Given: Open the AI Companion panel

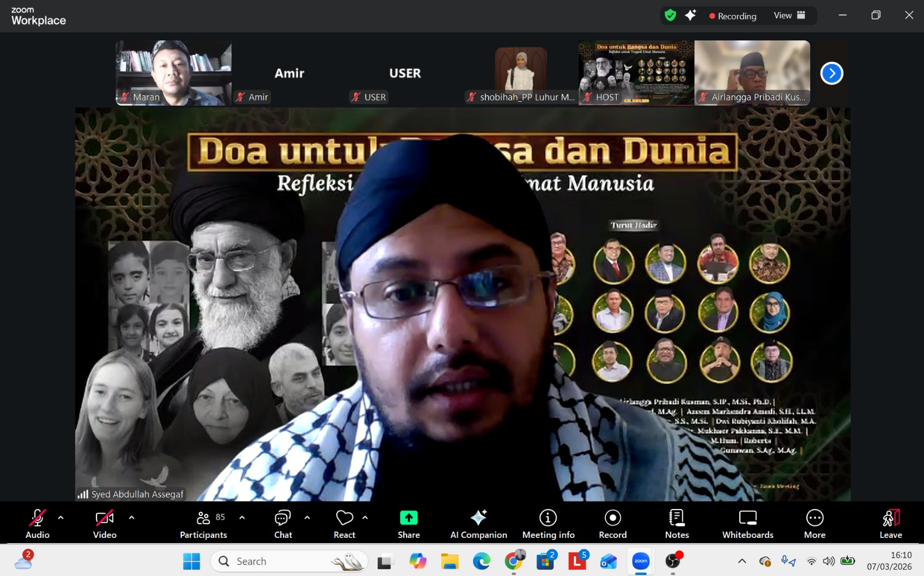Looking at the screenshot, I should (x=478, y=523).
